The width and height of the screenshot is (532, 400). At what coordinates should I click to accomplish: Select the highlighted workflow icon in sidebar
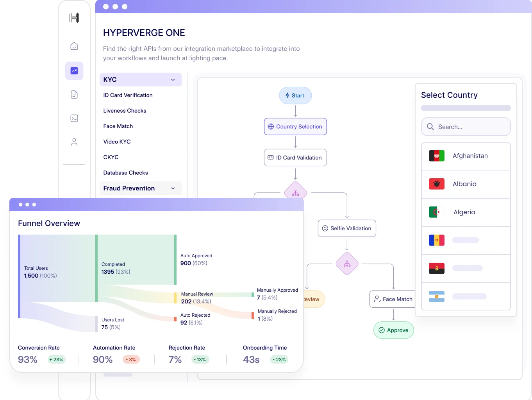click(x=74, y=71)
